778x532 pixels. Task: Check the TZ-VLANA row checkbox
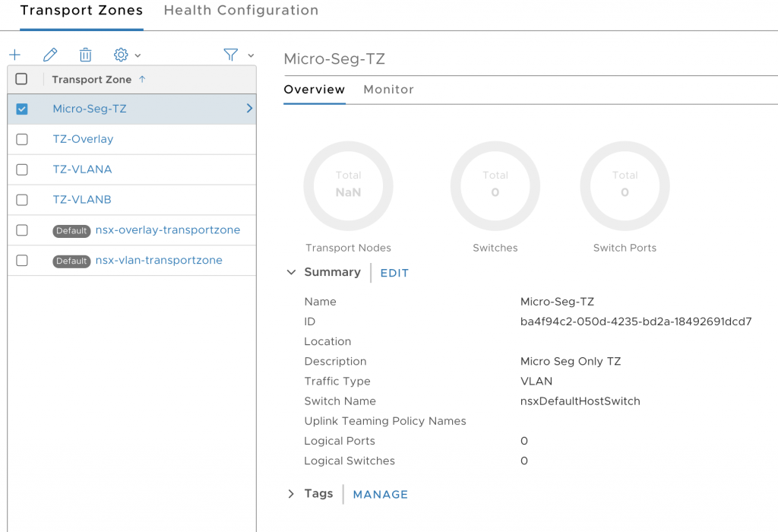[22, 169]
